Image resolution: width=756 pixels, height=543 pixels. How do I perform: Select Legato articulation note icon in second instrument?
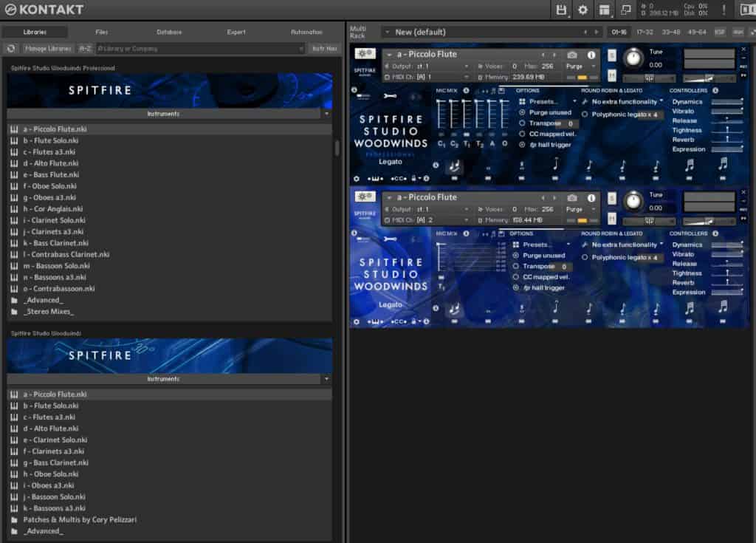tap(454, 309)
